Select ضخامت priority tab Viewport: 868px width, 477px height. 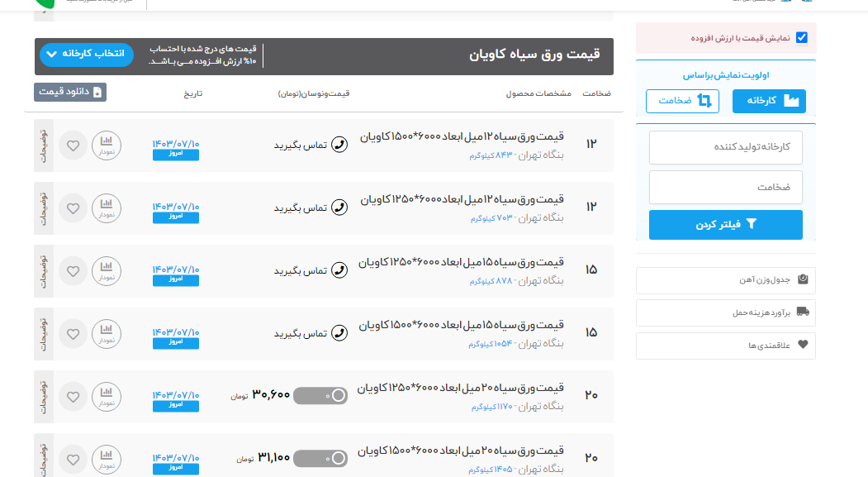pyautogui.click(x=682, y=101)
